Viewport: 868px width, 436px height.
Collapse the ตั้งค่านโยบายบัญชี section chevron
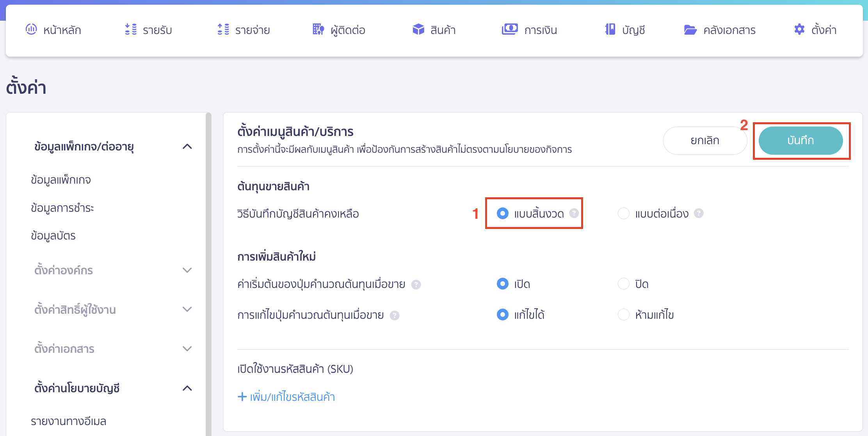pyautogui.click(x=187, y=388)
